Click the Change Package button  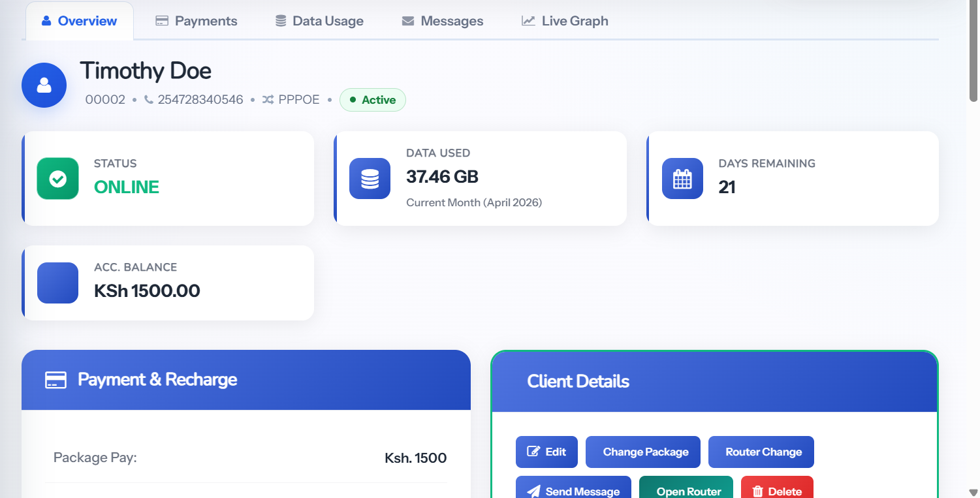pos(643,452)
